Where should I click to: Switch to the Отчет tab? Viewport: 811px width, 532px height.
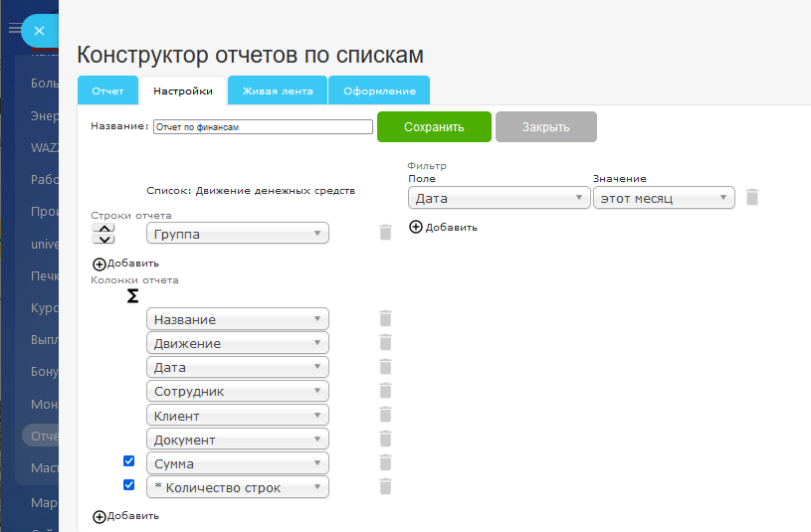click(107, 90)
